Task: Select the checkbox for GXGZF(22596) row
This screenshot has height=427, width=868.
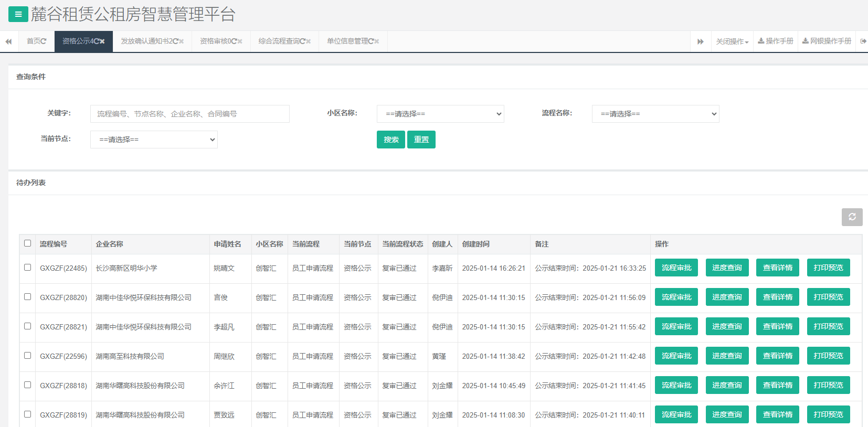Action: click(28, 356)
